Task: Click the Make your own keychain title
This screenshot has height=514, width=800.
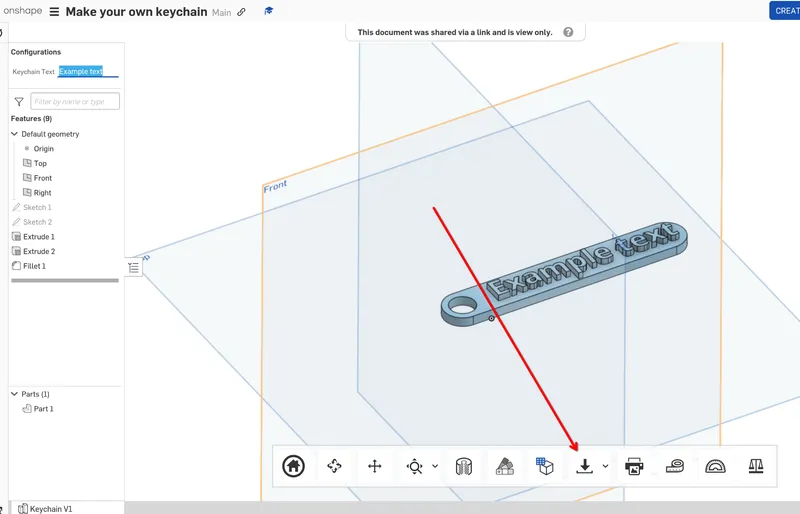Action: 136,12
